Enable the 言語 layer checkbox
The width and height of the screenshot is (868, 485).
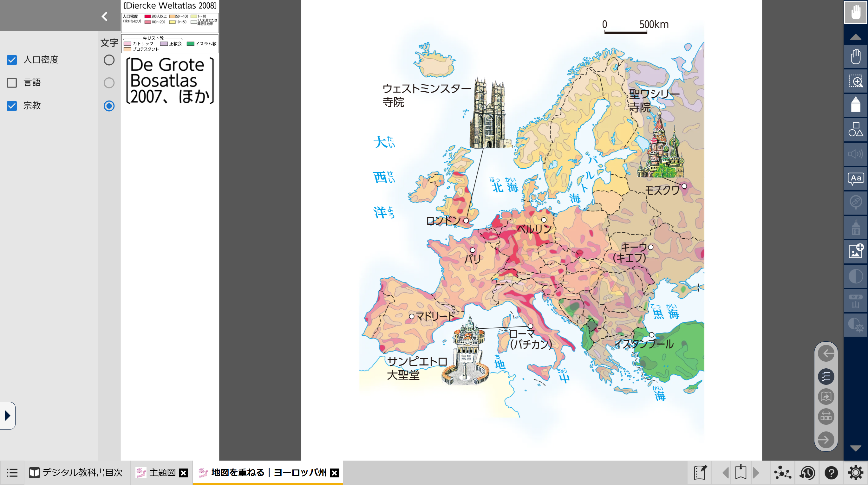(x=12, y=83)
